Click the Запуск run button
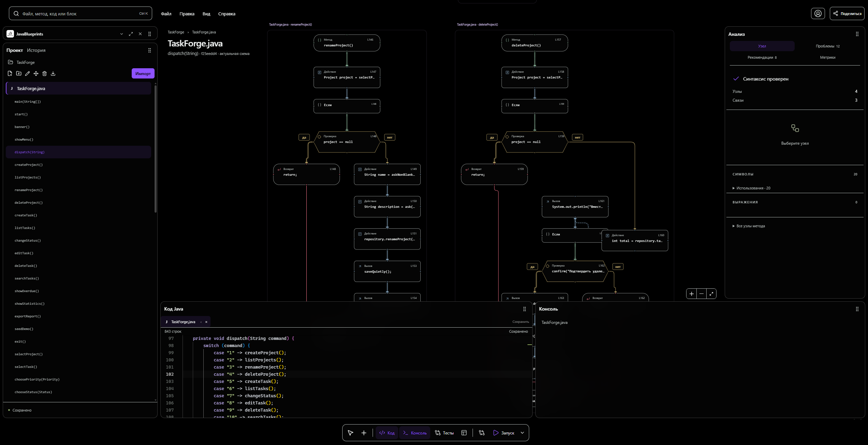Image resolution: width=868 pixels, height=445 pixels. click(504, 433)
